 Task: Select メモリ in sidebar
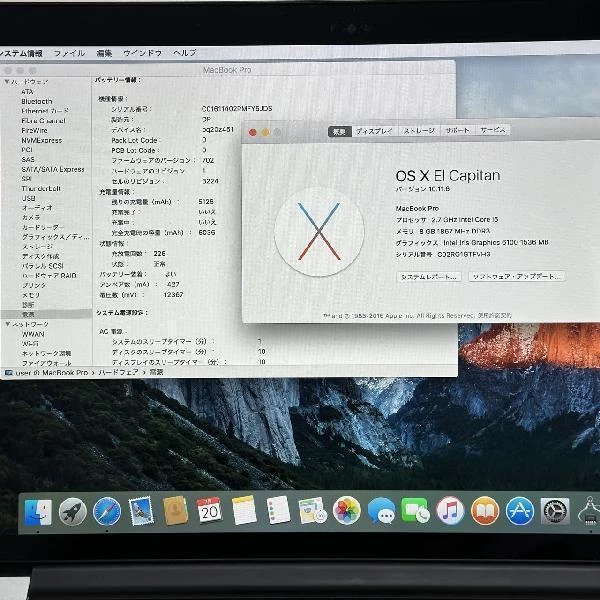coord(31,295)
